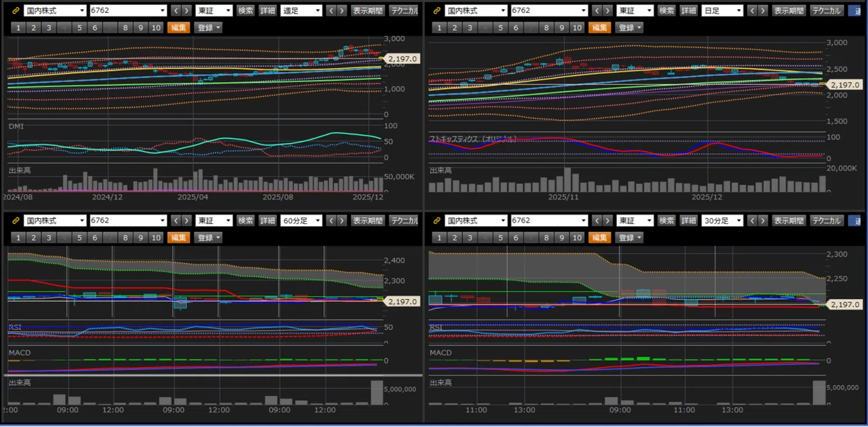Viewport: 868px width, 427px height.
Task: Step to next timeframe beside 週足 dropdown
Action: coord(342,11)
